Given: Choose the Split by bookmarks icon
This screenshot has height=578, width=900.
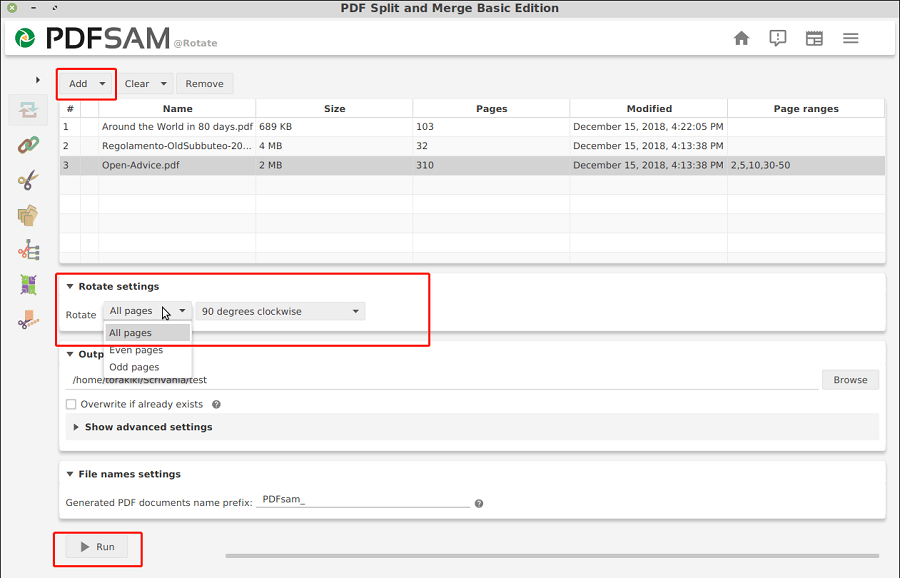Looking at the screenshot, I should (x=28, y=250).
